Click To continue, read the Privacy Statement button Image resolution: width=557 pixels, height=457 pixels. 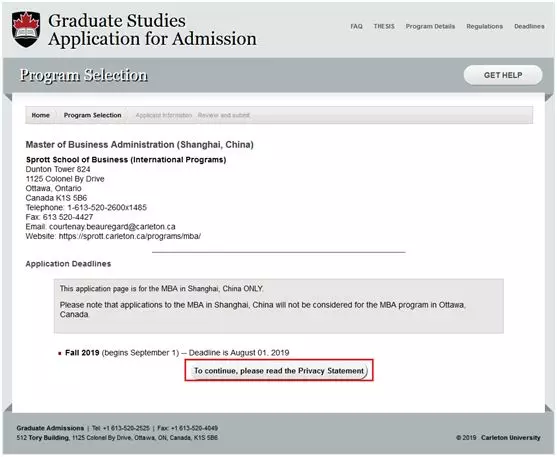(x=279, y=371)
